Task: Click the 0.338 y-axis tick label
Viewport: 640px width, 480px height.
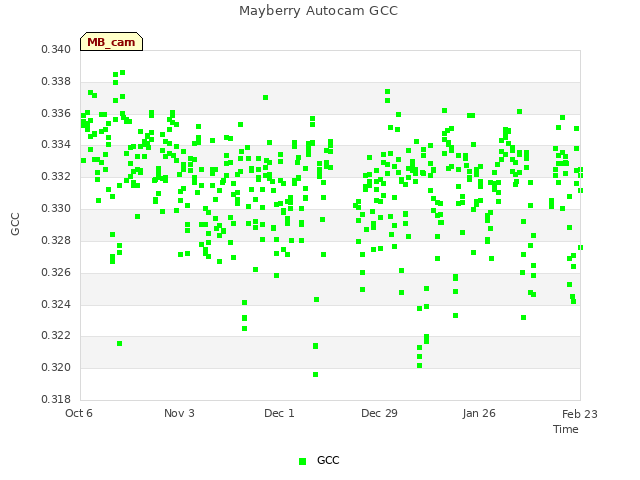Action: (x=56, y=81)
